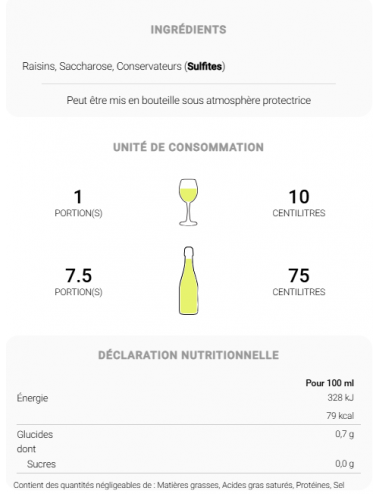Select the INGRÉDIENTS heading

pos(188,30)
